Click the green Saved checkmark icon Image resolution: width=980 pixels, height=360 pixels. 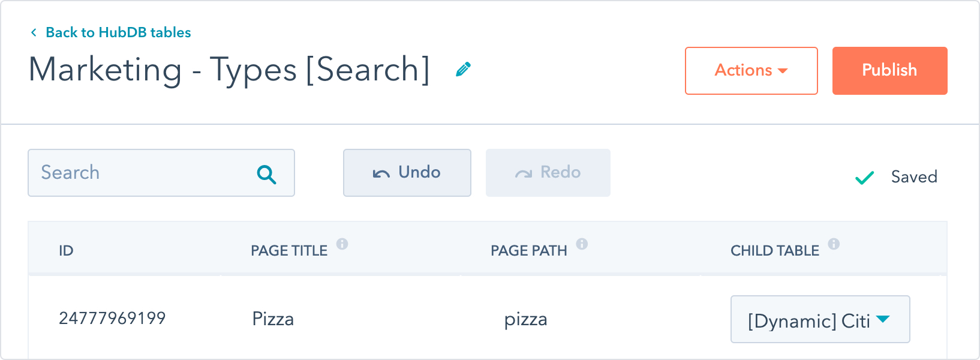[864, 178]
